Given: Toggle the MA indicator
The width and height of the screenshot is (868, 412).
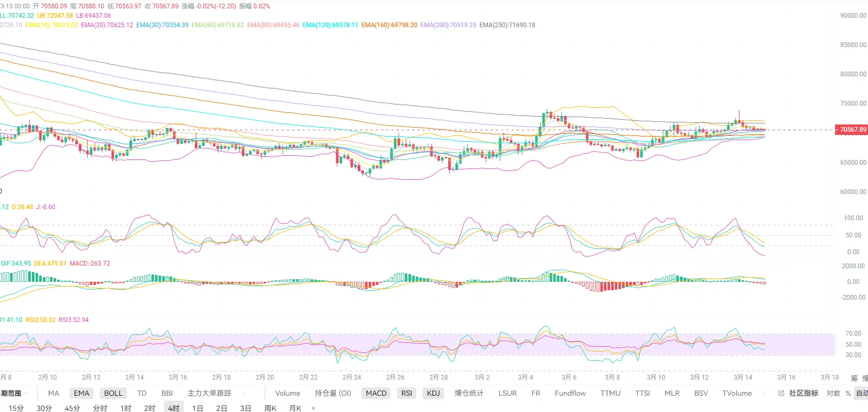Looking at the screenshot, I should coord(53,393).
